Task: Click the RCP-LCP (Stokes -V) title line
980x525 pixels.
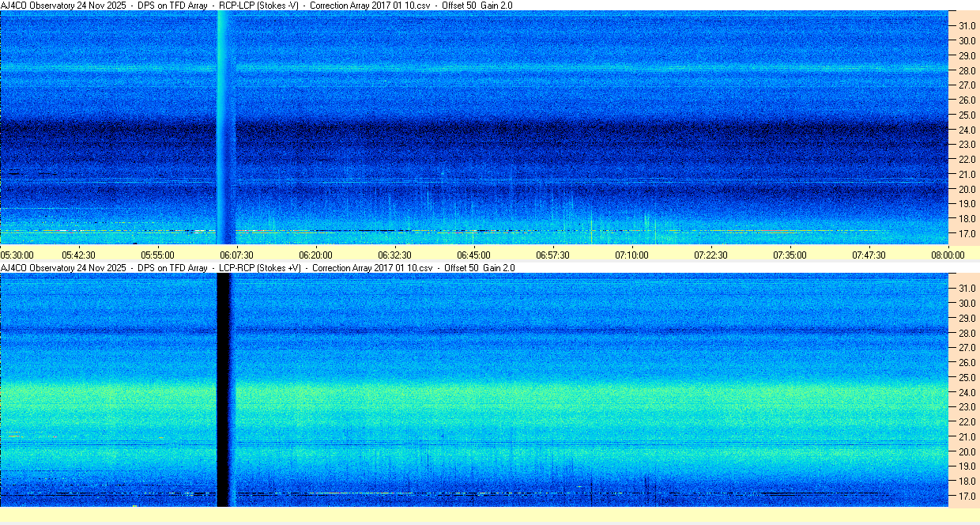Action: [x=257, y=6]
